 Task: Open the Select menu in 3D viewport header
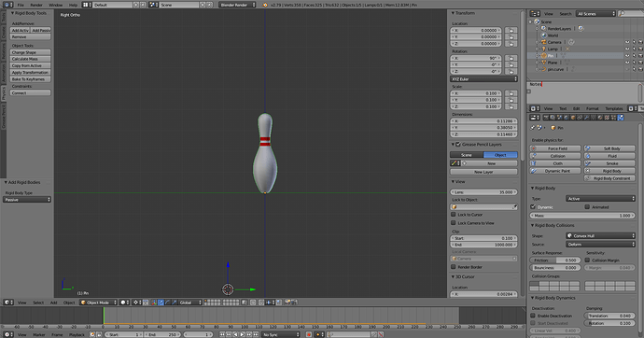tap(38, 303)
